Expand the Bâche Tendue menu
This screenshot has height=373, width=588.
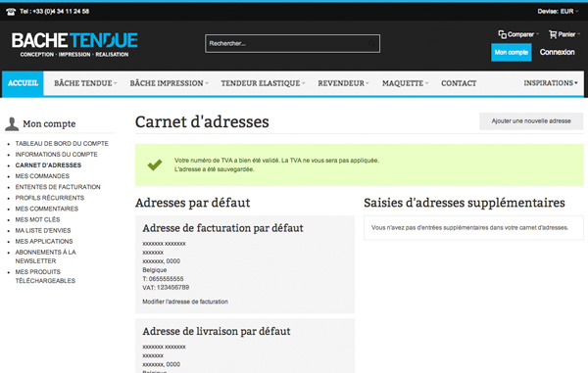pyautogui.click(x=85, y=83)
